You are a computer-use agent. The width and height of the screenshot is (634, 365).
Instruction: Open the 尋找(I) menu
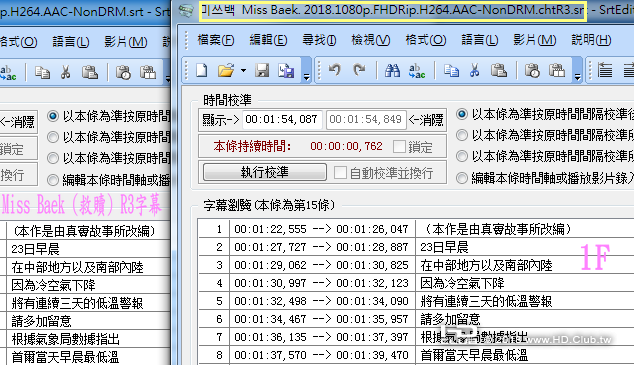319,40
